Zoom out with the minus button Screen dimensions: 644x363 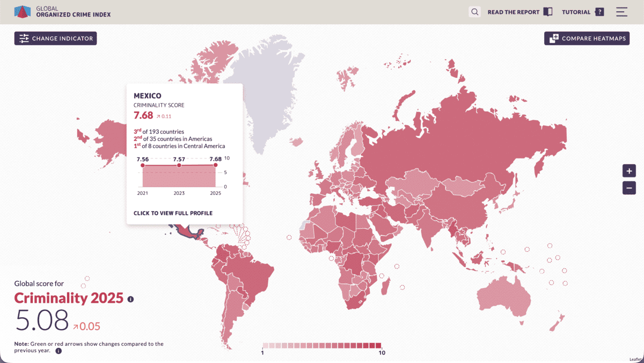pyautogui.click(x=629, y=188)
